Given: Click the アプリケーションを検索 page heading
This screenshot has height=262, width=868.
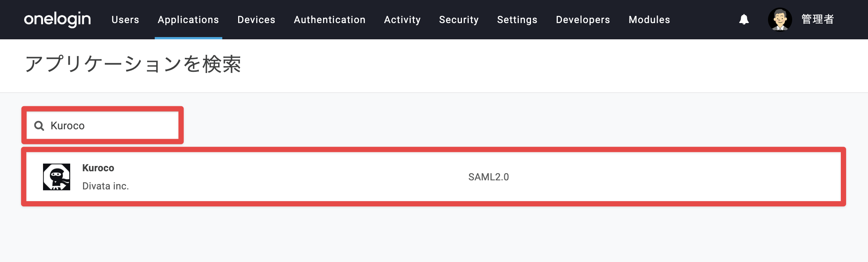Looking at the screenshot, I should coord(133,64).
